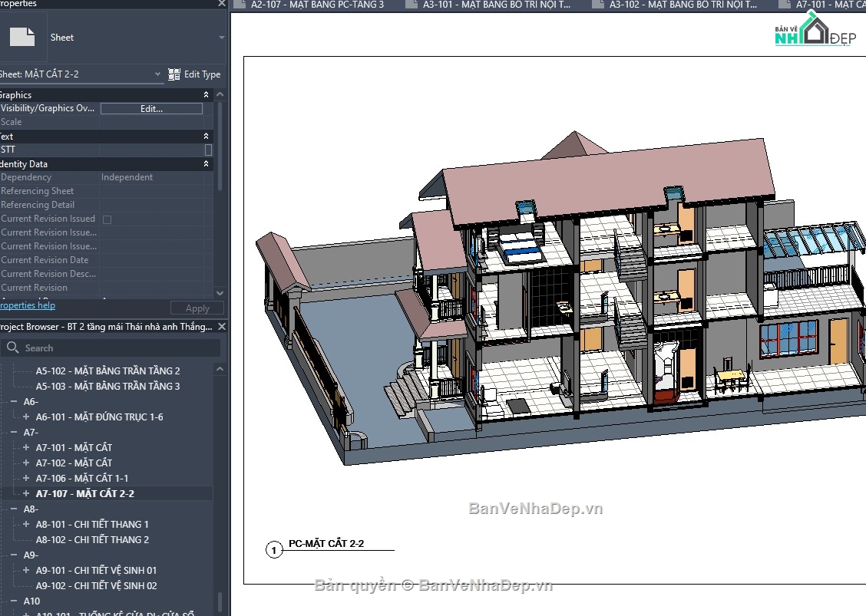
Task: Toggle the Current Revision Issued checkbox
Action: [107, 219]
